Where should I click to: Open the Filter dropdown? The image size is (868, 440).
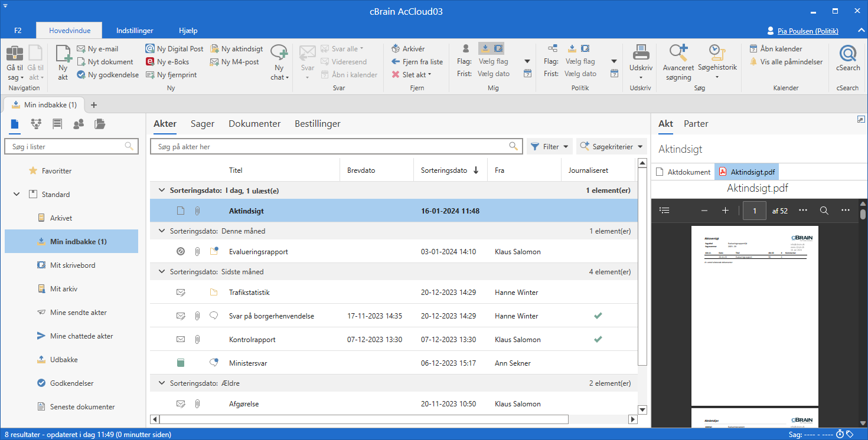pos(549,146)
